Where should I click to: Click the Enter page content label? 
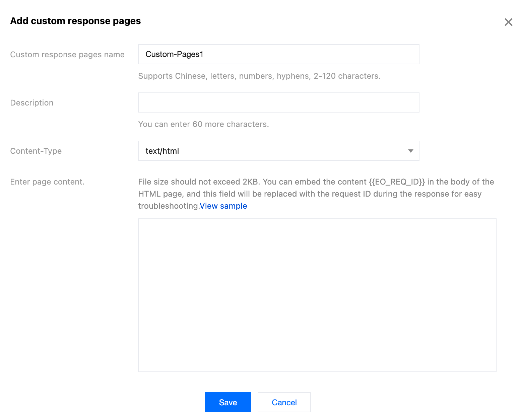coord(47,182)
